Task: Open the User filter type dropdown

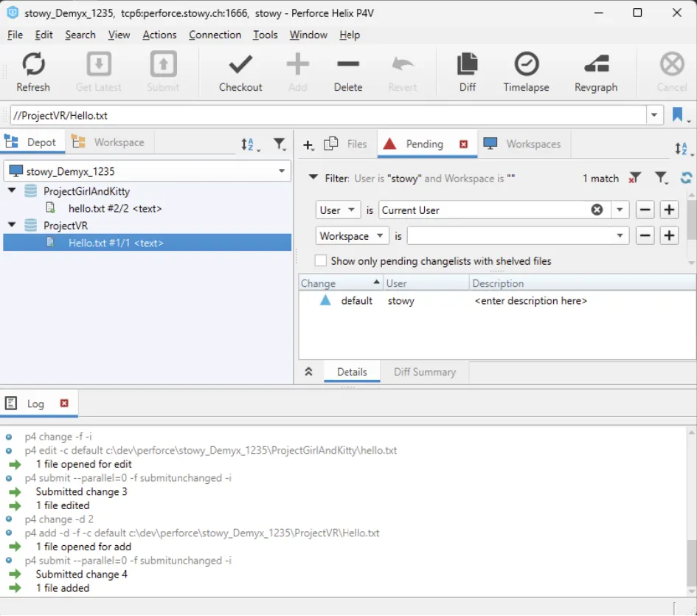Action: [x=338, y=210]
